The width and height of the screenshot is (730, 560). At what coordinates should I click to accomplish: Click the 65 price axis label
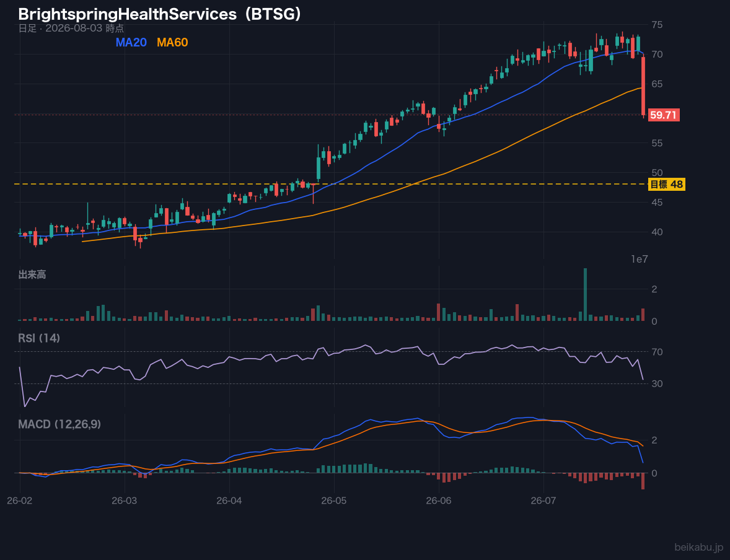pyautogui.click(x=657, y=84)
